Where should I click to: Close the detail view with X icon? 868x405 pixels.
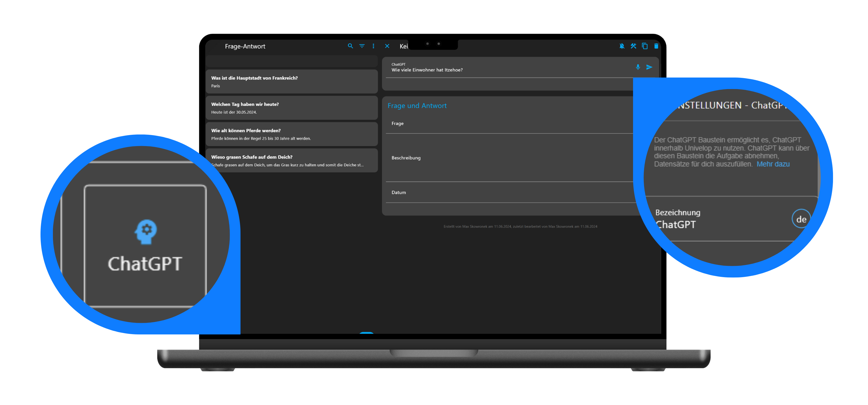point(387,46)
